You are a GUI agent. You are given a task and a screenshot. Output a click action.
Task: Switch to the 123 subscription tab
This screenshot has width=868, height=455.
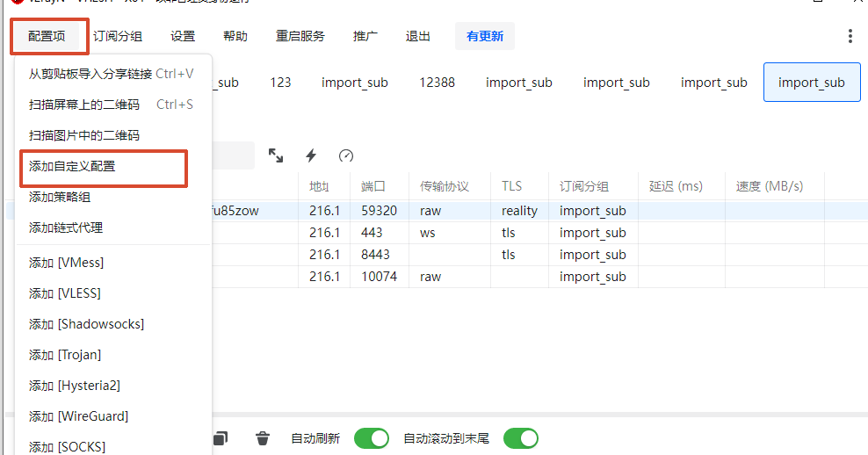[280, 83]
